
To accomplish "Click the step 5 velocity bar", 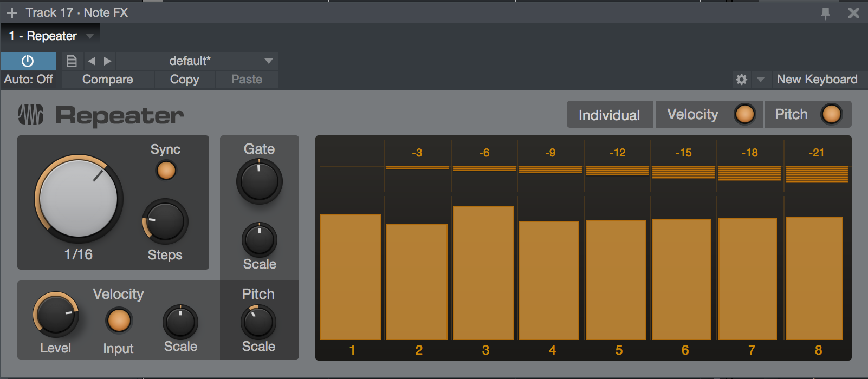I will coord(616,280).
